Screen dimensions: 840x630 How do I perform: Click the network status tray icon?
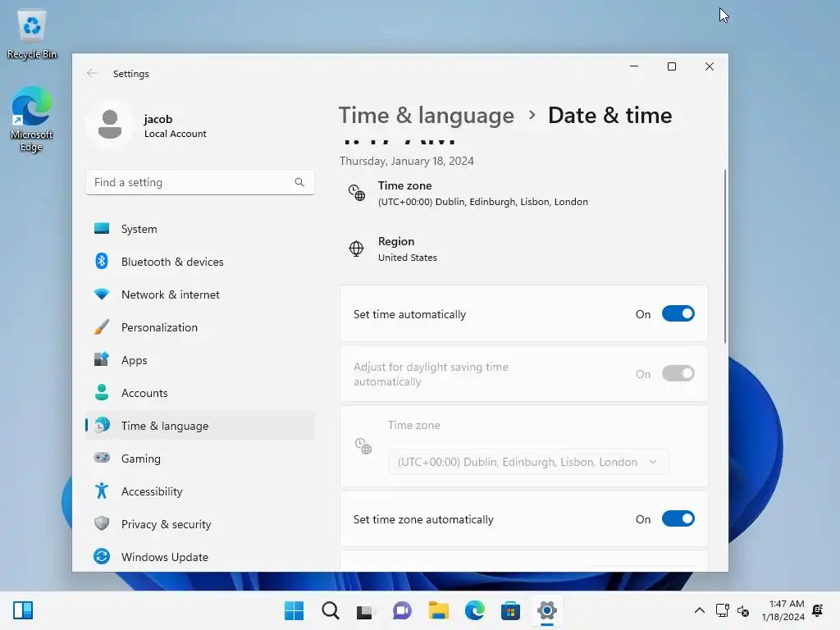722,610
